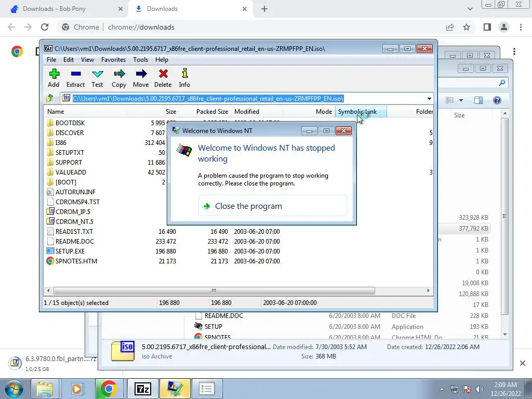Close the Welcome to Windows NT dialog

click(x=344, y=130)
